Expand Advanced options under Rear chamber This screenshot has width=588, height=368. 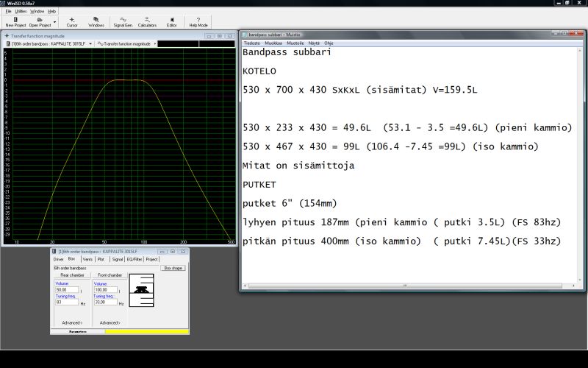(71, 322)
